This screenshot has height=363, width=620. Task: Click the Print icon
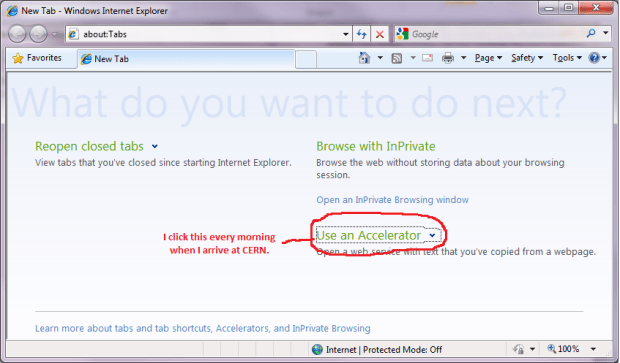coord(448,58)
